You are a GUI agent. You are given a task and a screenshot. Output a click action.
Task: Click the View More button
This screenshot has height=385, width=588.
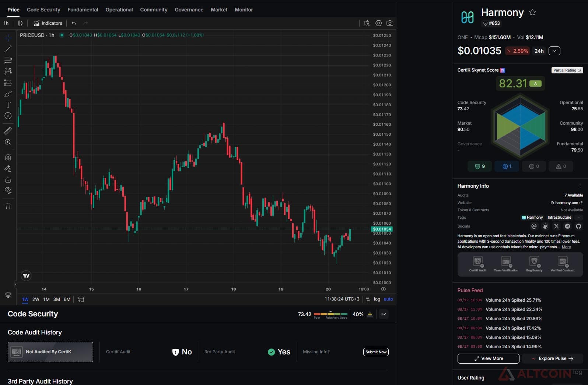coord(488,358)
